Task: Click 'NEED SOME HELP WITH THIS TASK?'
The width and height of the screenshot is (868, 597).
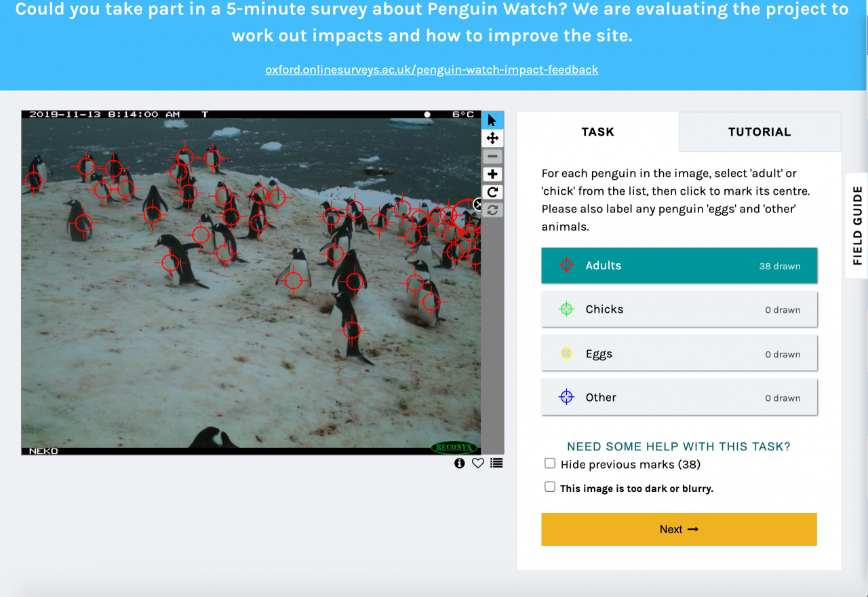Action: pos(679,446)
